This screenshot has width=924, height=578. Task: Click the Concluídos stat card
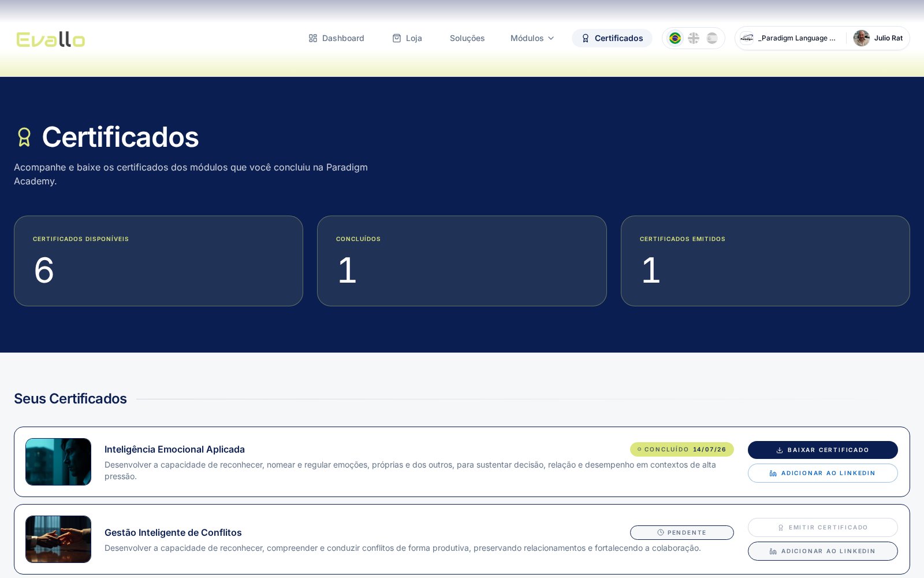coord(462,261)
